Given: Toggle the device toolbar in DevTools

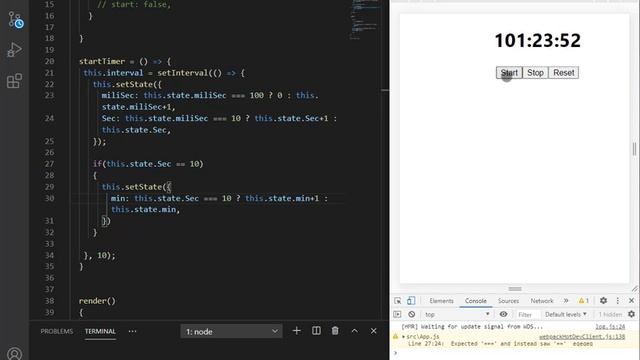Looking at the screenshot, I should pos(411,301).
